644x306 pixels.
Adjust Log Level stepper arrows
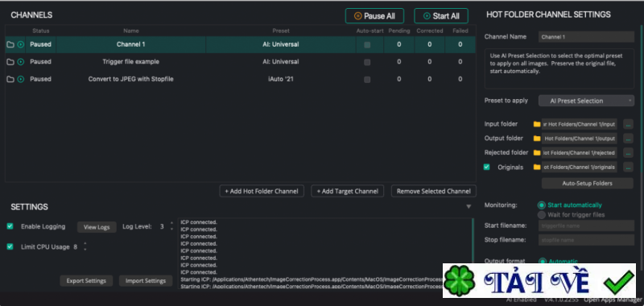point(171,226)
